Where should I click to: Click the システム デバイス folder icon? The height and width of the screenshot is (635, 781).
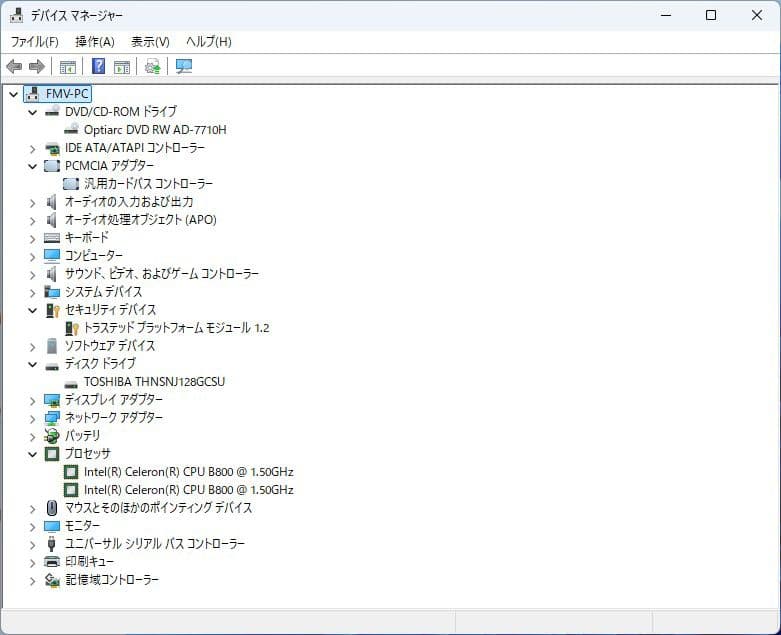(52, 292)
